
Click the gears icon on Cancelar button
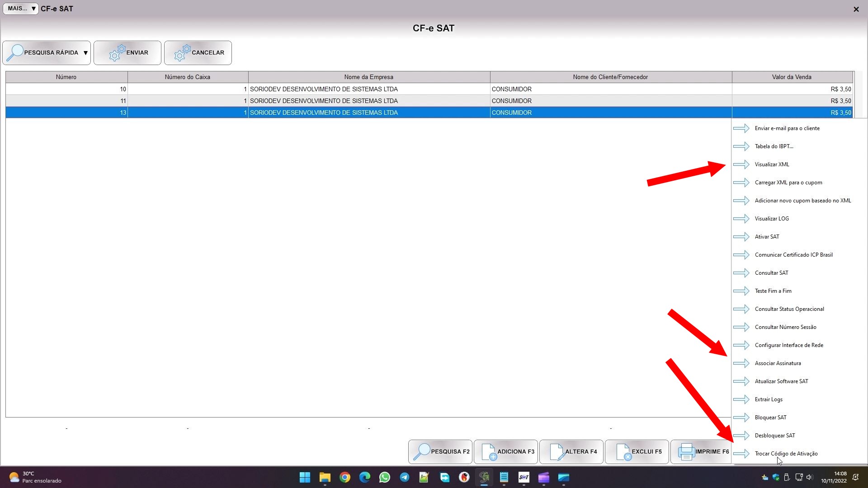pos(182,53)
